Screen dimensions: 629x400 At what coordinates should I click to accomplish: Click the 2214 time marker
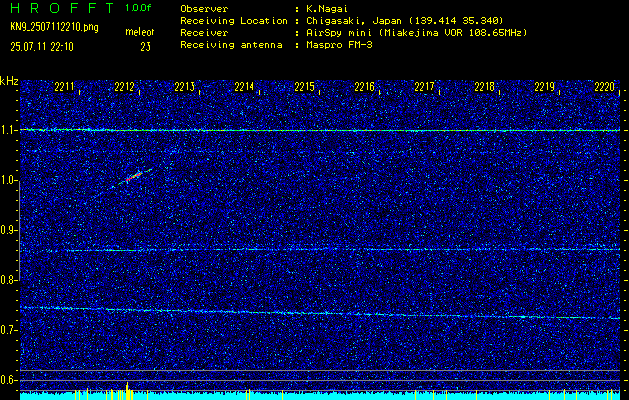[x=244, y=87]
